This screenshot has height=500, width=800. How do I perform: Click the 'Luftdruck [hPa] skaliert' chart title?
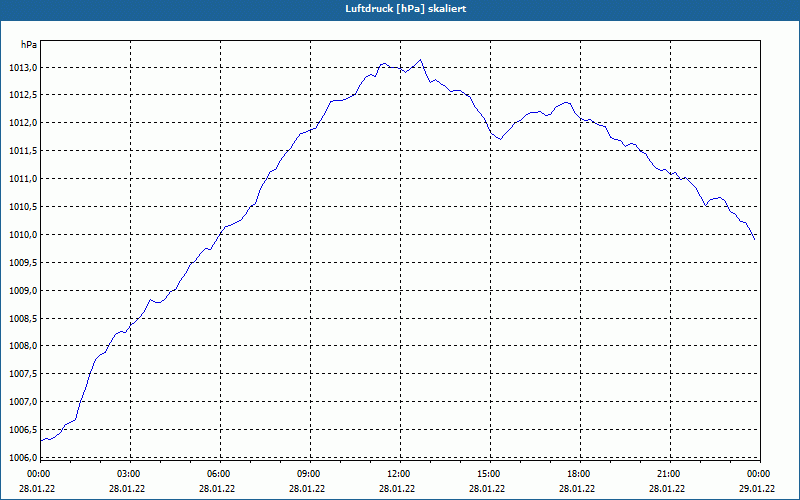(x=405, y=9)
